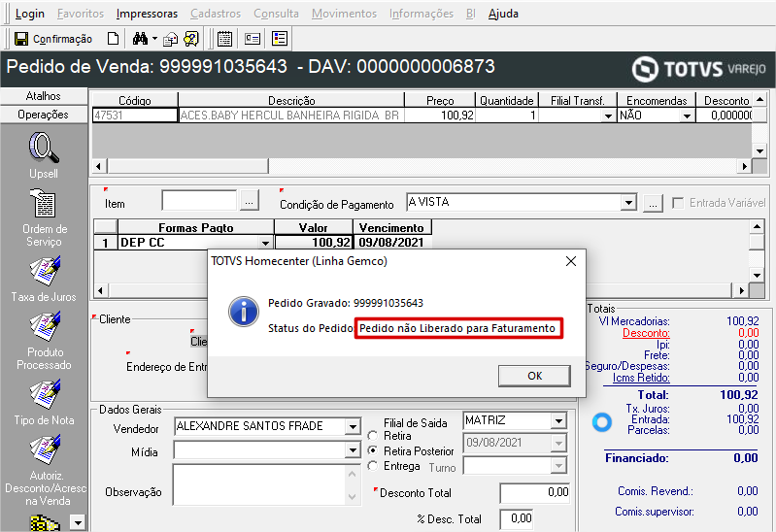Select the Entrega radio option
Image resolution: width=776 pixels, height=532 pixels.
373,466
